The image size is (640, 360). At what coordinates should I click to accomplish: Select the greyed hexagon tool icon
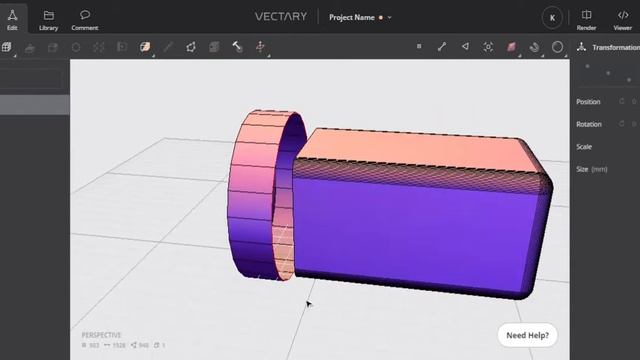click(x=76, y=47)
